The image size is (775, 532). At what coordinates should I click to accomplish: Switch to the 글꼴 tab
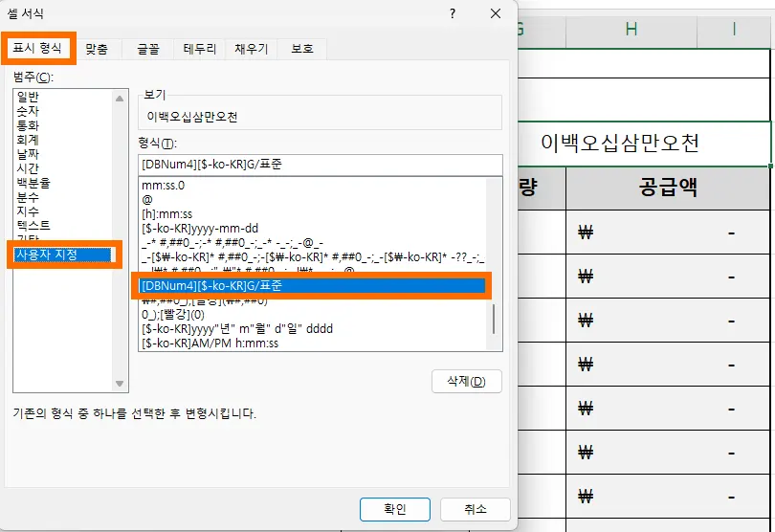tap(147, 49)
